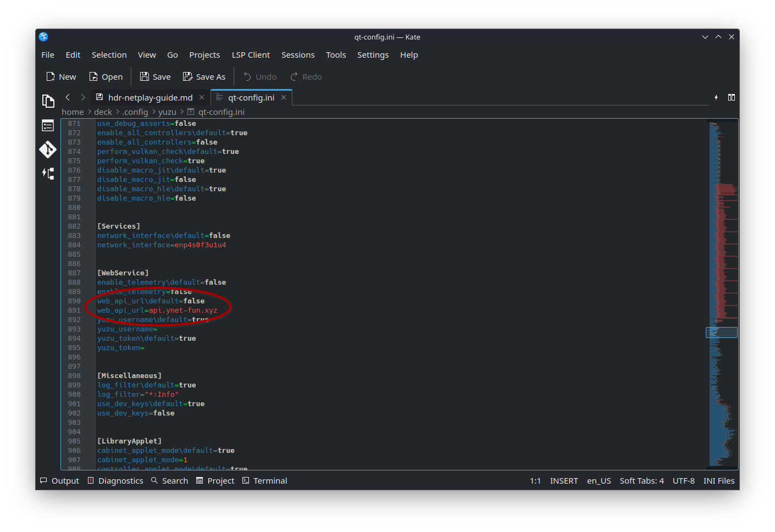The width and height of the screenshot is (775, 532).
Task: Open the Tools menu
Action: [336, 55]
